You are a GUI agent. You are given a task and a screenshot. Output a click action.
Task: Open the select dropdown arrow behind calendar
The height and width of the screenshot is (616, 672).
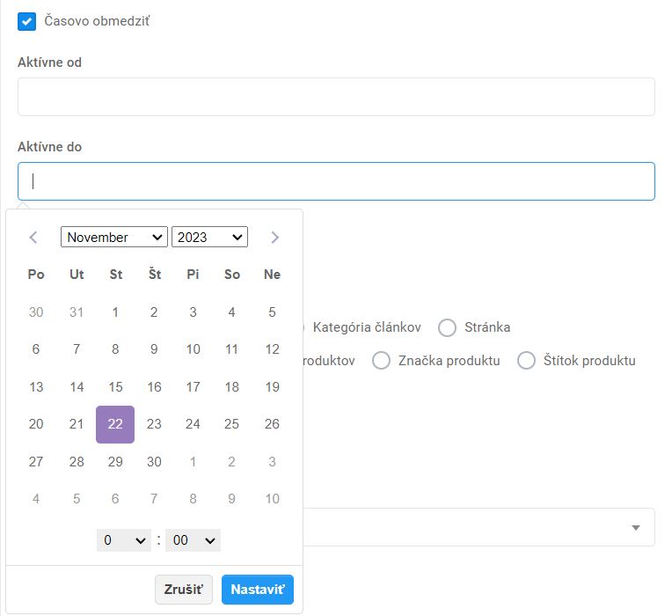(635, 527)
